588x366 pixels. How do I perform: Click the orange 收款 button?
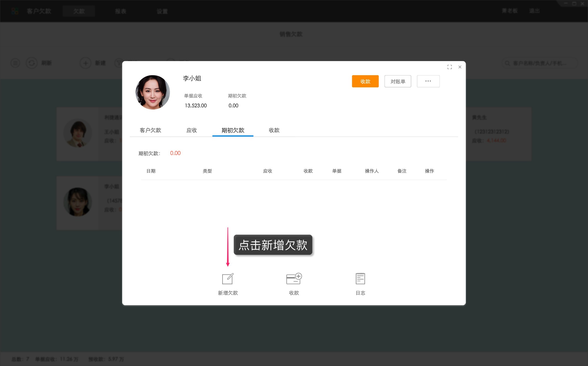pos(365,81)
